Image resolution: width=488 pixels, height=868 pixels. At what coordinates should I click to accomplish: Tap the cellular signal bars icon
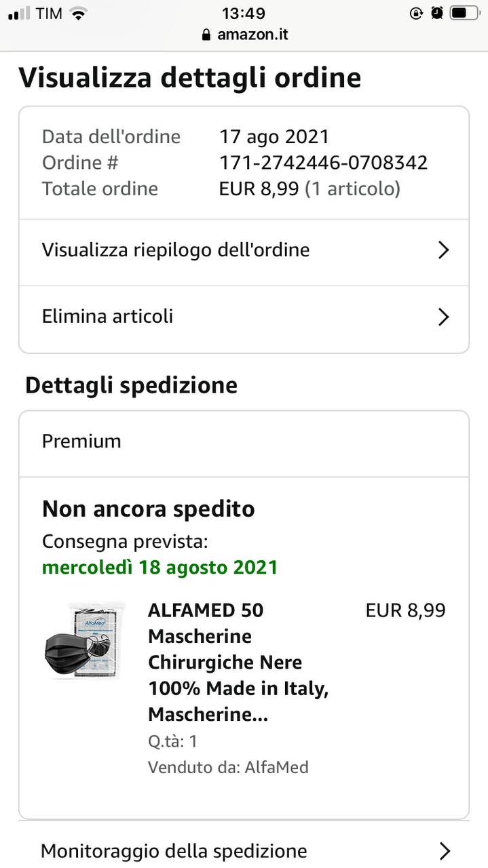(x=19, y=13)
